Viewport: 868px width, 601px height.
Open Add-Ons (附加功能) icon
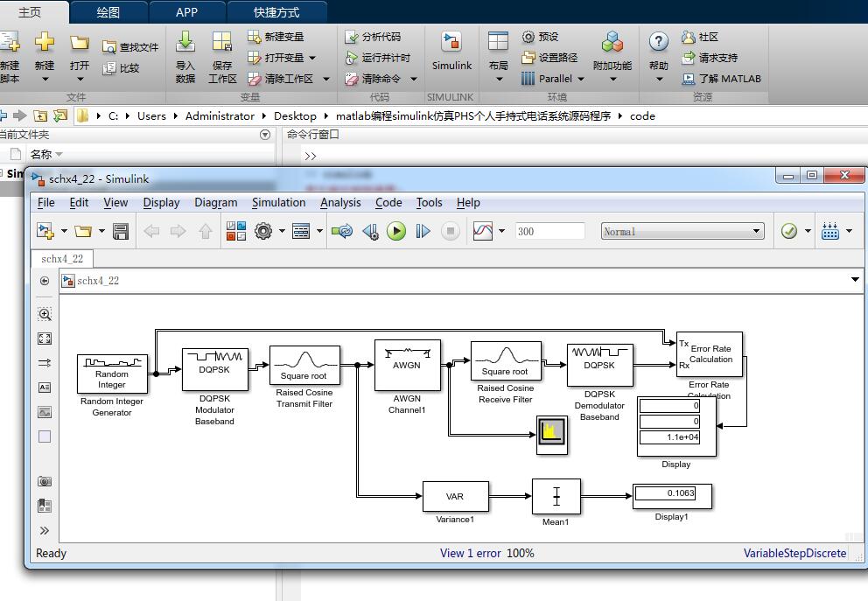click(612, 41)
